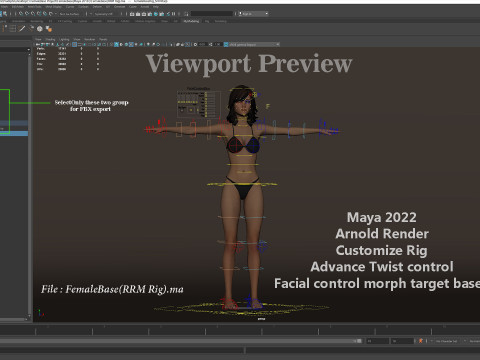Click the viewport gamma value field
Image resolution: width=480 pixels, height=360 pixels.
218,44
